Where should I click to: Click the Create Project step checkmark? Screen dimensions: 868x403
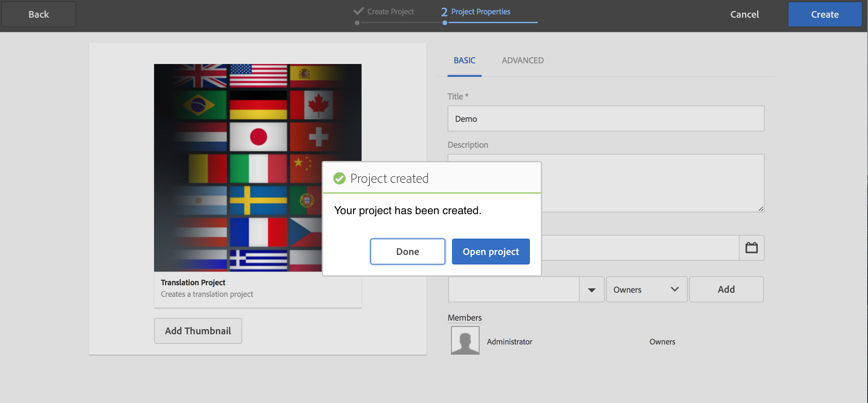(358, 11)
